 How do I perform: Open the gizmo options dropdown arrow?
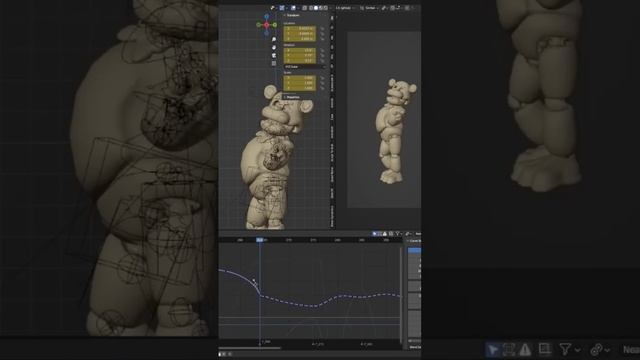(287, 8)
